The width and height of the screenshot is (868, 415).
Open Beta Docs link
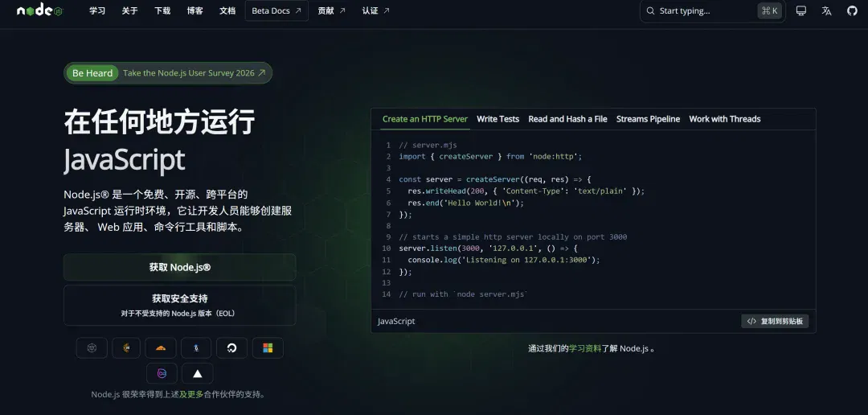point(276,10)
